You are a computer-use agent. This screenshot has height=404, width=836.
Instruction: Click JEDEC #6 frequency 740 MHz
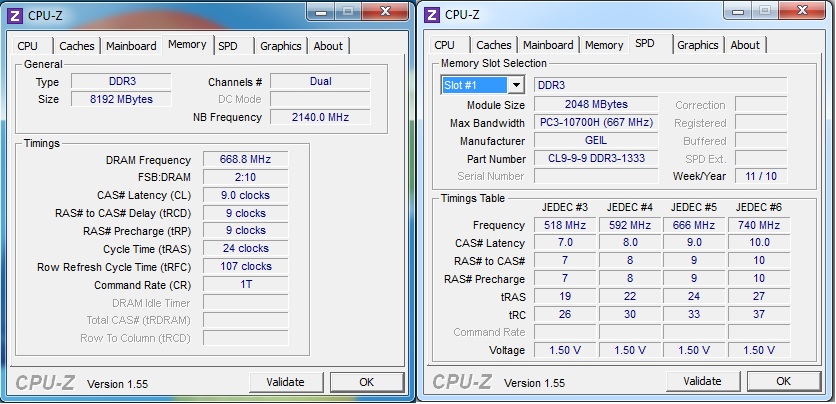759,225
